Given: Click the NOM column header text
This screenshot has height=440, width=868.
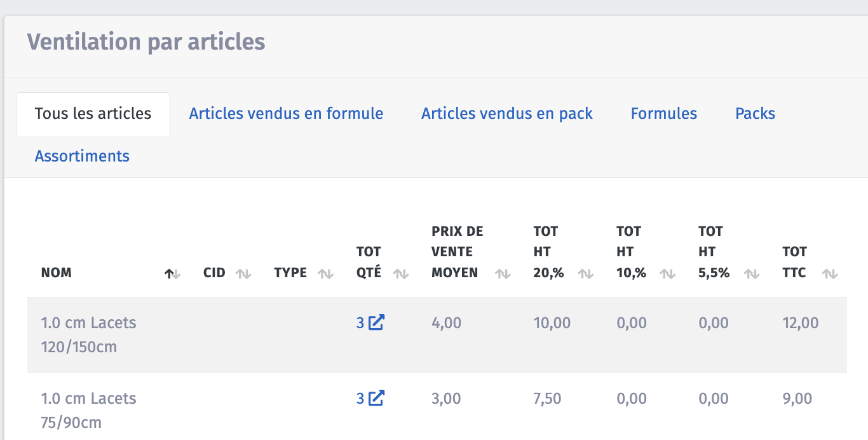Looking at the screenshot, I should pyautogui.click(x=57, y=273).
